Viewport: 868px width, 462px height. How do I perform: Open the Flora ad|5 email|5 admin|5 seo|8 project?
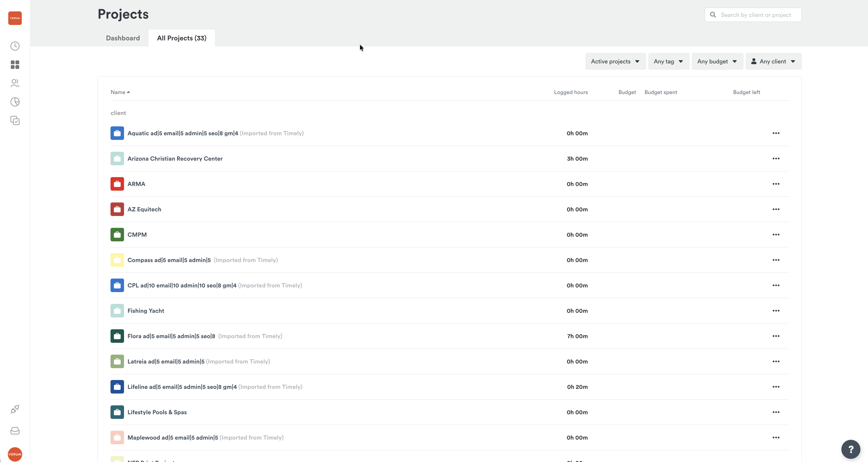click(171, 336)
